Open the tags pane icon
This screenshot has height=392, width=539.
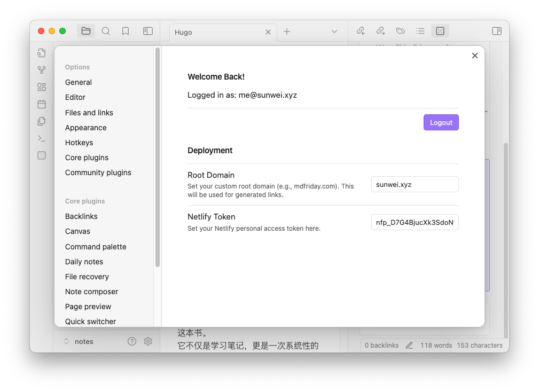(401, 31)
